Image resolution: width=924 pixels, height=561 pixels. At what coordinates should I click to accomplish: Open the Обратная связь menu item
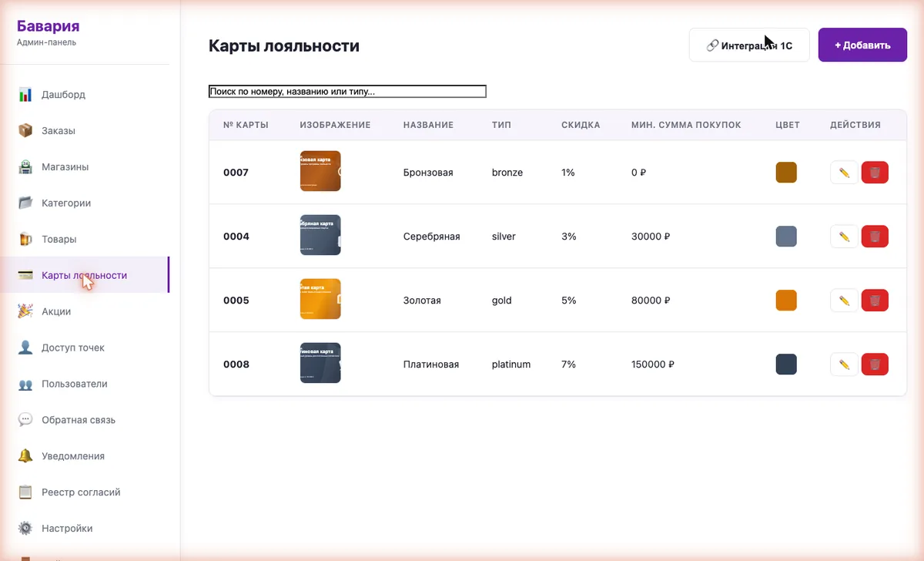click(x=85, y=420)
